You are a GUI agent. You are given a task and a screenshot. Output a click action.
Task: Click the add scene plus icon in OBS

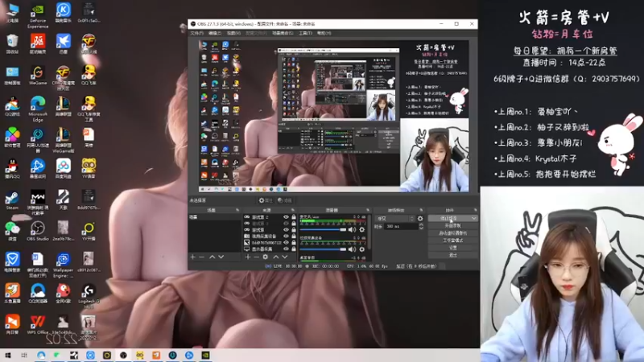point(192,257)
